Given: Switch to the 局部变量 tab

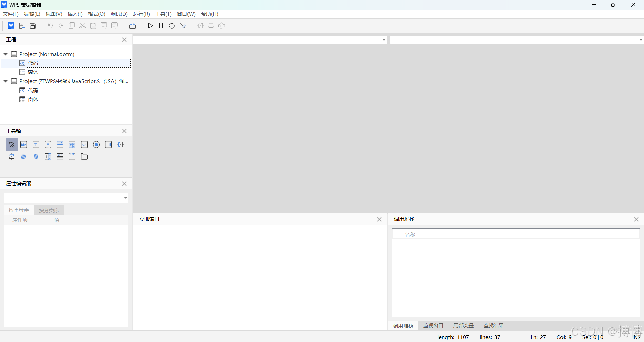Looking at the screenshot, I should tap(464, 326).
